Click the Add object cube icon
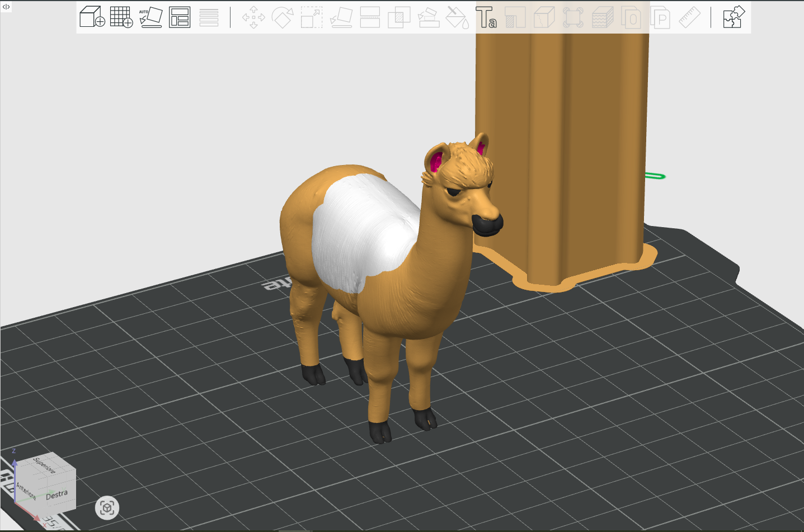This screenshot has height=532, width=804. coord(92,17)
